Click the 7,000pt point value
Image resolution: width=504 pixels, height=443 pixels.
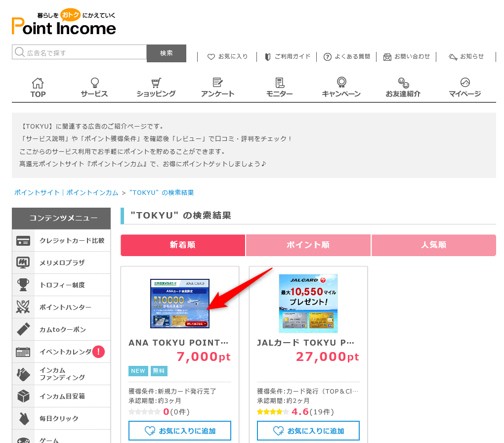pyautogui.click(x=204, y=357)
